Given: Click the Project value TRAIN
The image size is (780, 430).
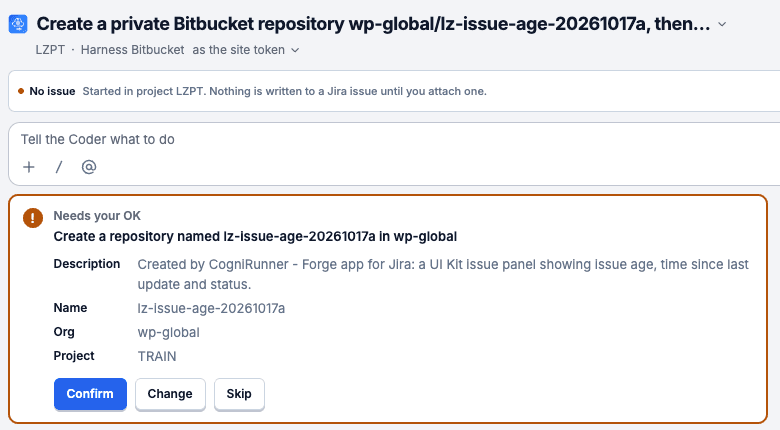Looking at the screenshot, I should [x=157, y=356].
